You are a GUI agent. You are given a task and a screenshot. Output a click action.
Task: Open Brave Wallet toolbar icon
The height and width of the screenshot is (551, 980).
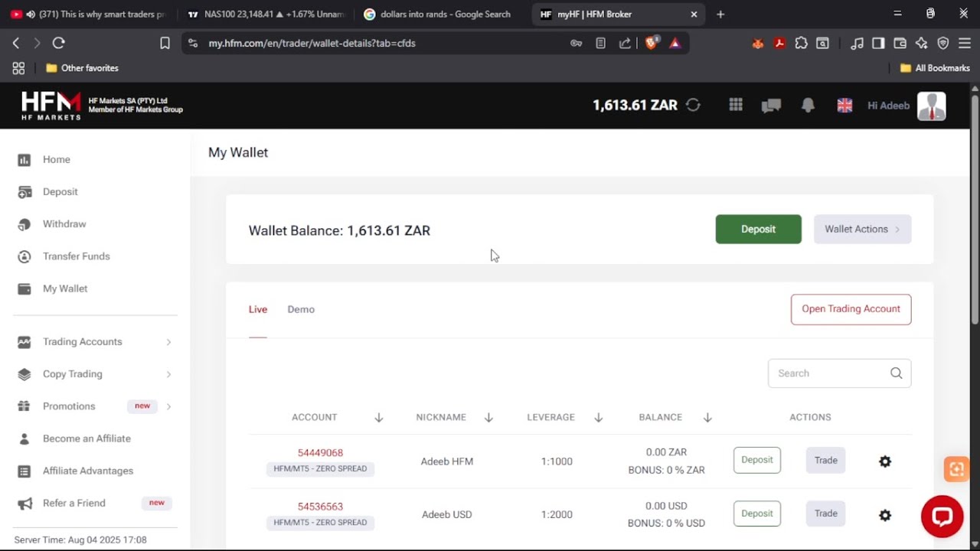tap(900, 44)
